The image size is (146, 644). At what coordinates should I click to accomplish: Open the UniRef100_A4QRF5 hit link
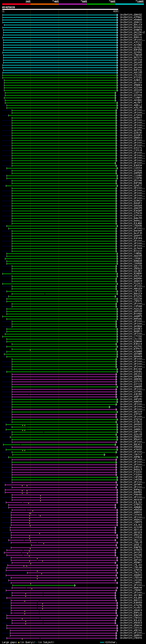click(131, 316)
